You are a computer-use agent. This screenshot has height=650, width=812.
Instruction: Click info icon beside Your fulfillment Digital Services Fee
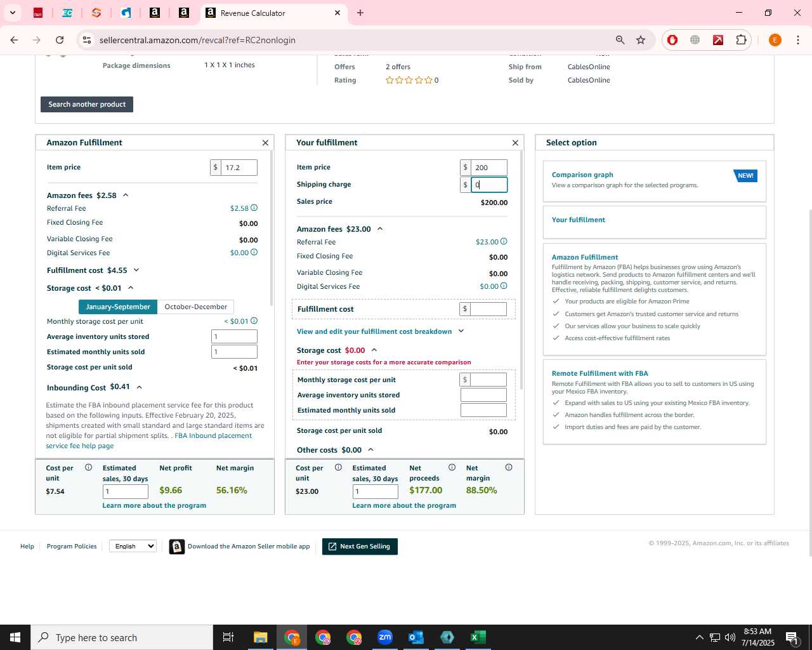pos(504,286)
